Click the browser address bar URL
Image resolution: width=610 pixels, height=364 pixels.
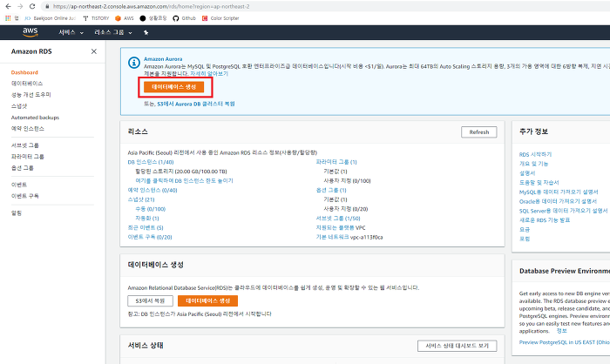[152, 7]
